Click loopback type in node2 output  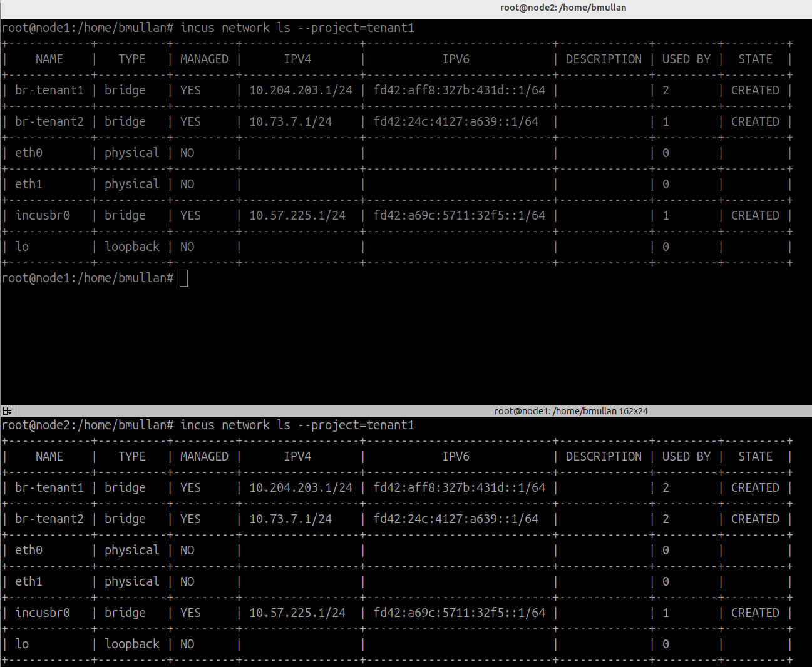132,644
